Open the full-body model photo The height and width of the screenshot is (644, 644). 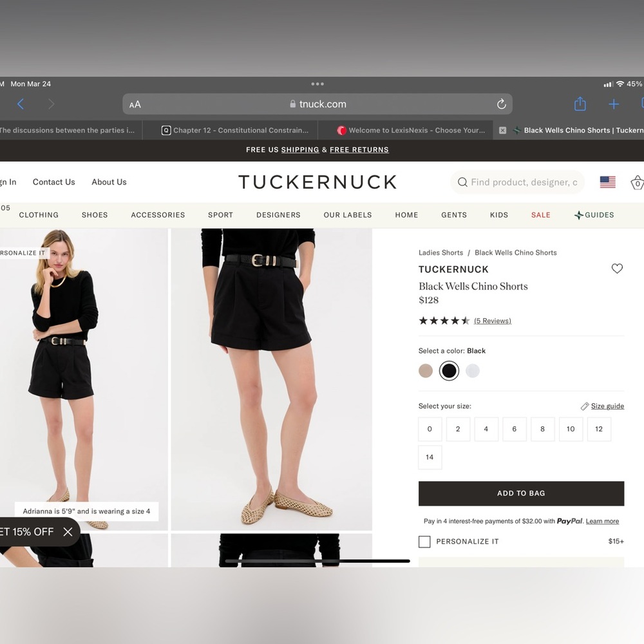(84, 379)
